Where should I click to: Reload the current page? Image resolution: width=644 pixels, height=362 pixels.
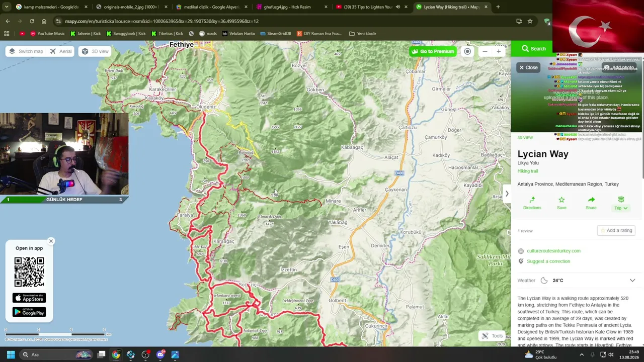[x=32, y=21]
